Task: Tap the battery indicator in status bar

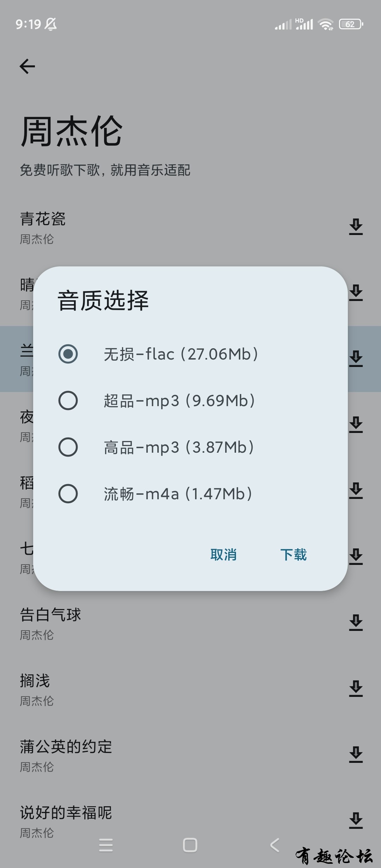Action: click(351, 24)
